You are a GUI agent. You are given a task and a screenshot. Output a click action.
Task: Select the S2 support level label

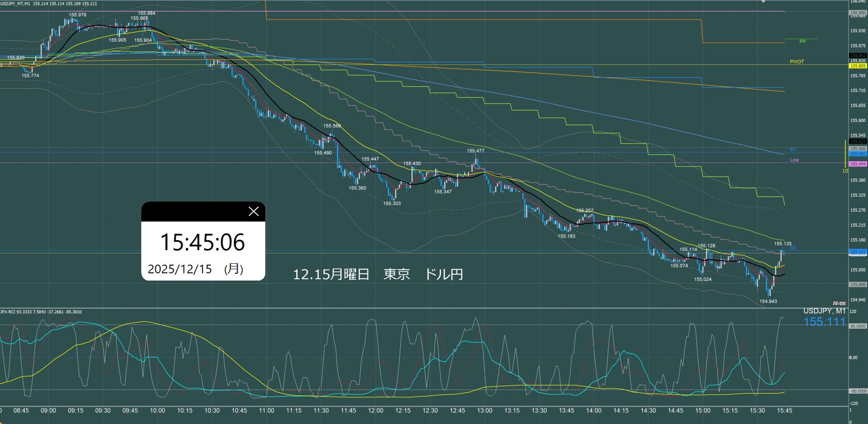tap(793, 248)
